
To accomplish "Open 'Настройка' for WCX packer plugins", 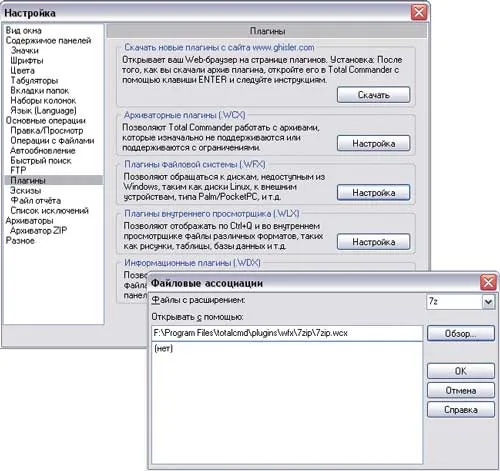I will tap(373, 143).
